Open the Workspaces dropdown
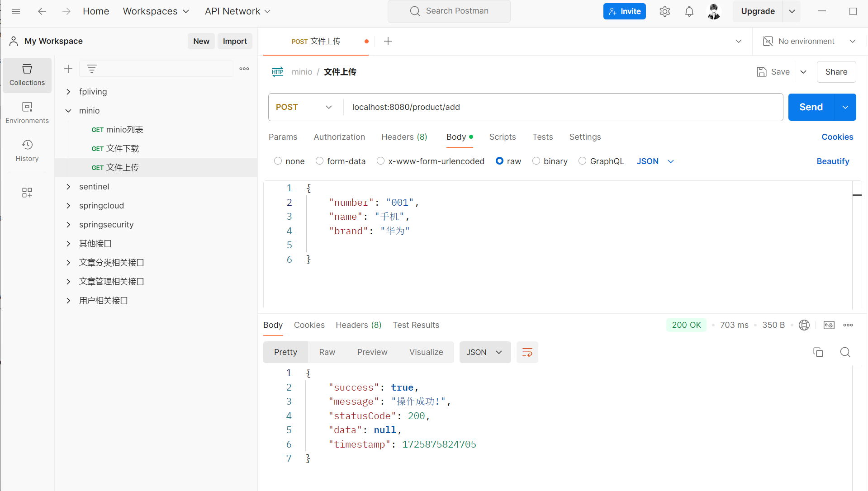 (x=156, y=11)
